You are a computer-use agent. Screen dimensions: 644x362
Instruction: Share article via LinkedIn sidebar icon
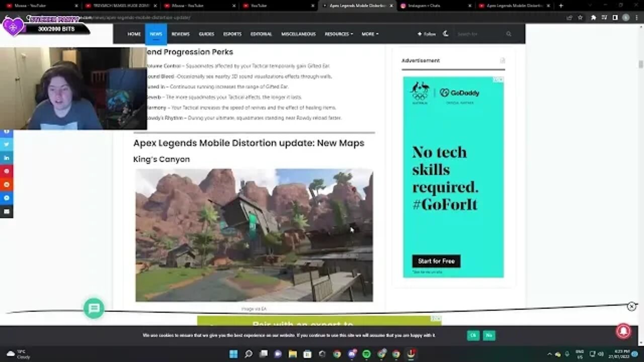(7, 158)
